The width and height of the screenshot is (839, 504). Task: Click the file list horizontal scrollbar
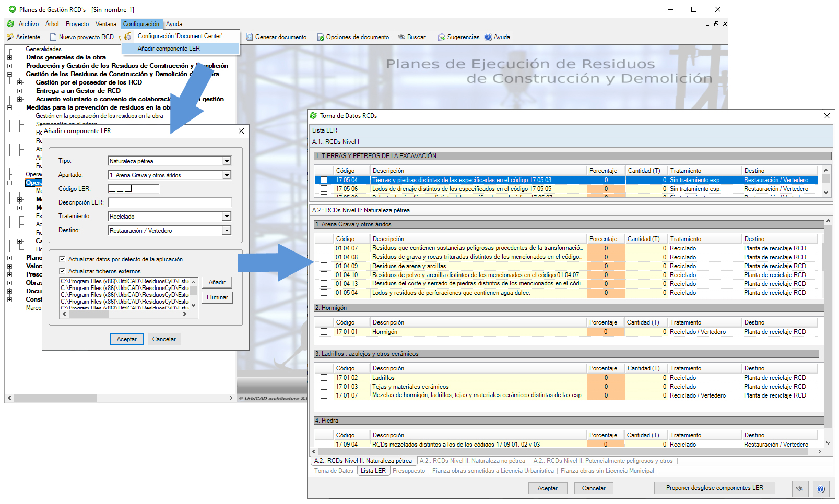click(124, 314)
